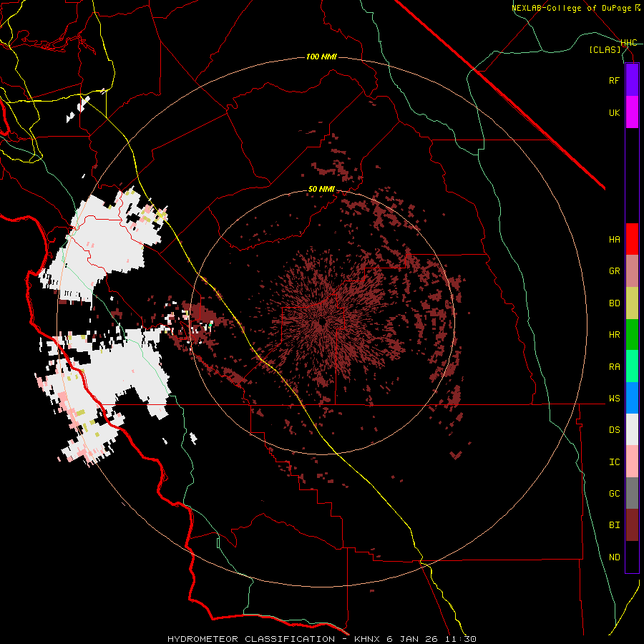This screenshot has height=644, width=644.
Task: Click the ND legend label
Action: pos(614,557)
